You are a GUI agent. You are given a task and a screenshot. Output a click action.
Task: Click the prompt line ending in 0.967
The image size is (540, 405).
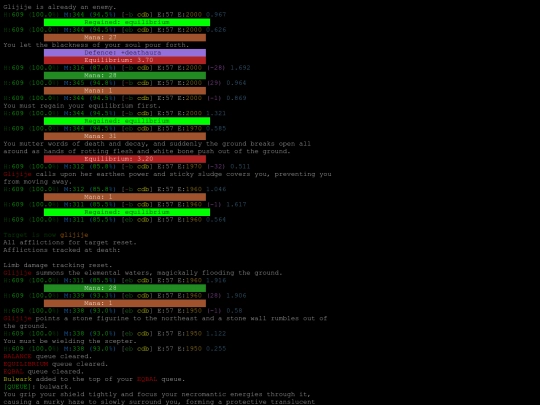click(115, 14)
